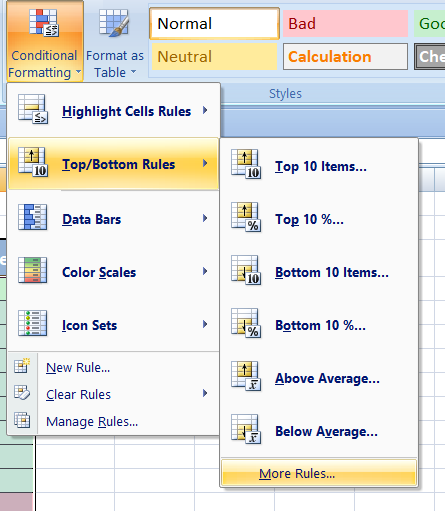
Task: Click the New Rule icon
Action: click(22, 366)
